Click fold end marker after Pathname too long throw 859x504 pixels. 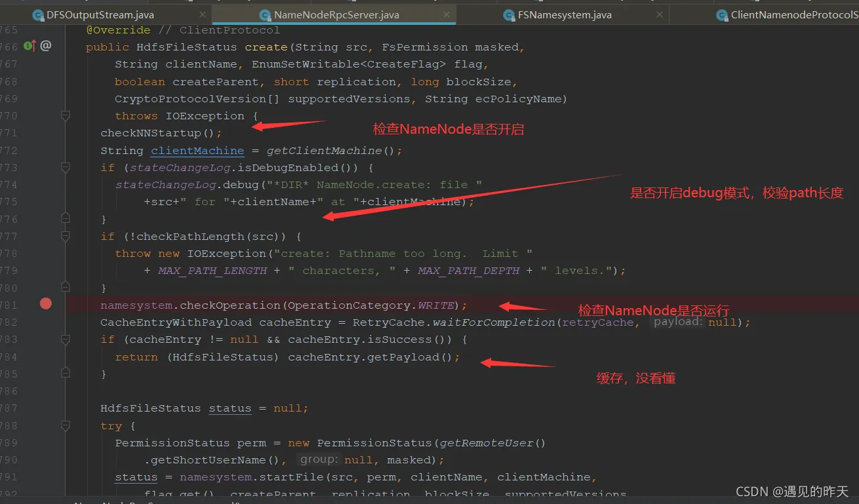[x=66, y=286]
